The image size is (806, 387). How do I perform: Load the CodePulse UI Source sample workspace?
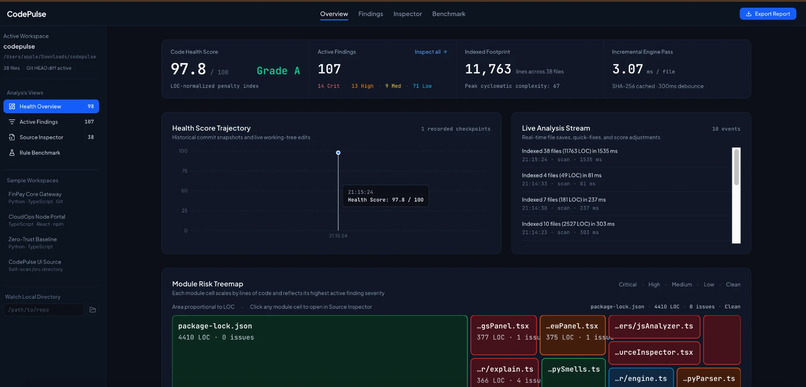(x=51, y=265)
